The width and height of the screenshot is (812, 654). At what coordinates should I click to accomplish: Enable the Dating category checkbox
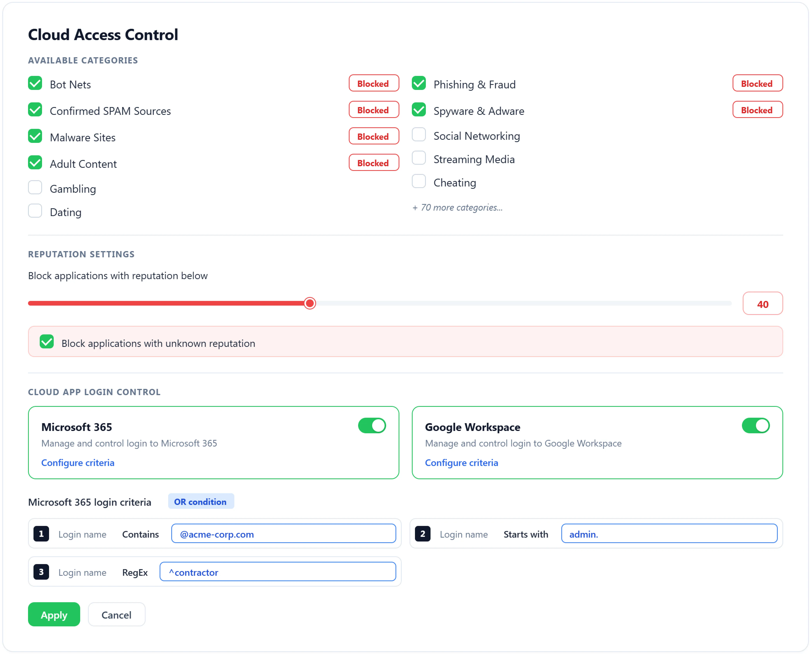click(x=35, y=211)
